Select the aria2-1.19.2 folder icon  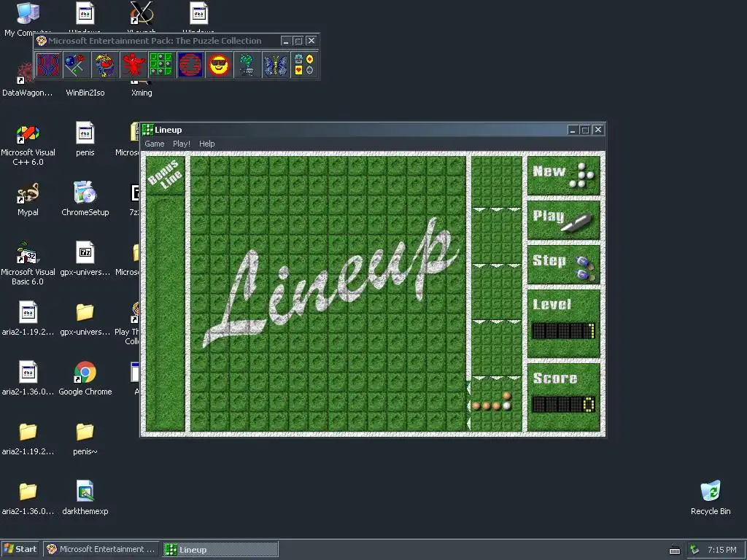tap(28, 438)
